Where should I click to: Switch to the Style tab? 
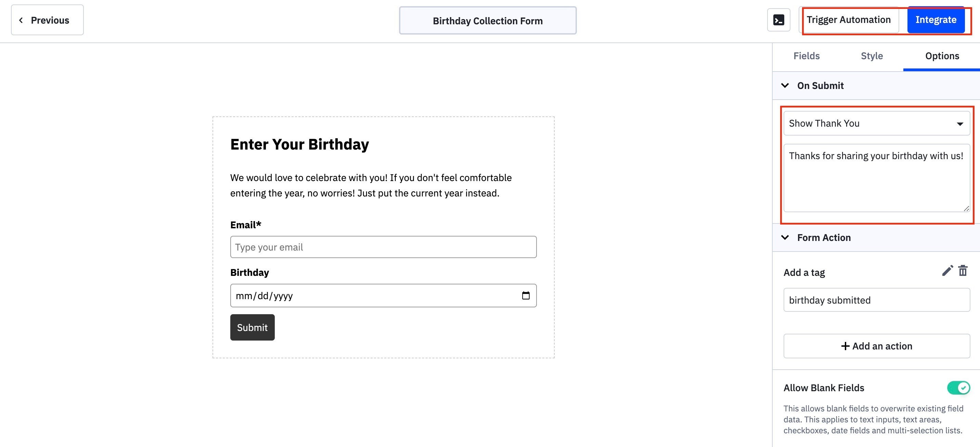click(872, 56)
